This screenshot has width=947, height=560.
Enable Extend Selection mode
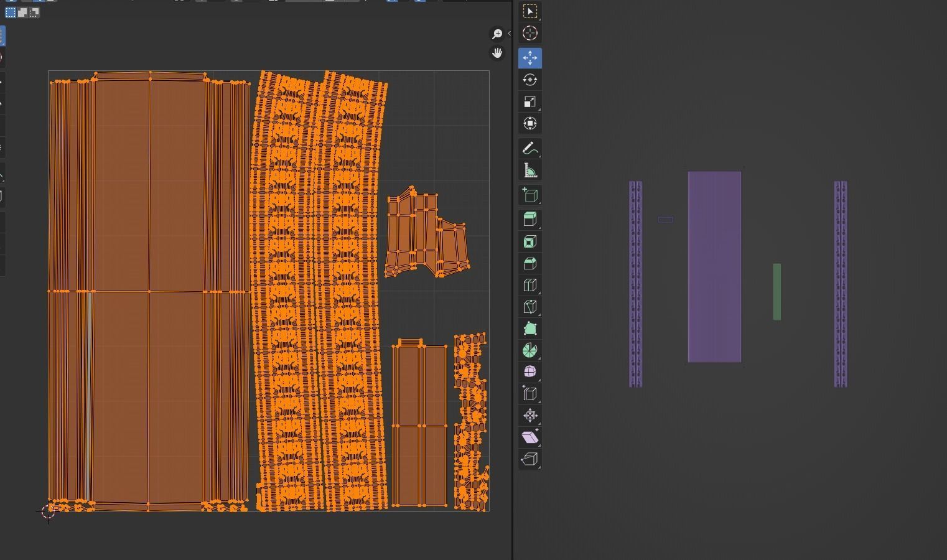pyautogui.click(x=22, y=12)
